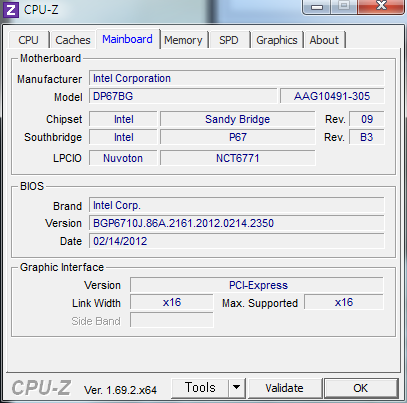Click the Ver. 1.69.2.x64 version text
This screenshot has width=407, height=403.
[x=120, y=390]
